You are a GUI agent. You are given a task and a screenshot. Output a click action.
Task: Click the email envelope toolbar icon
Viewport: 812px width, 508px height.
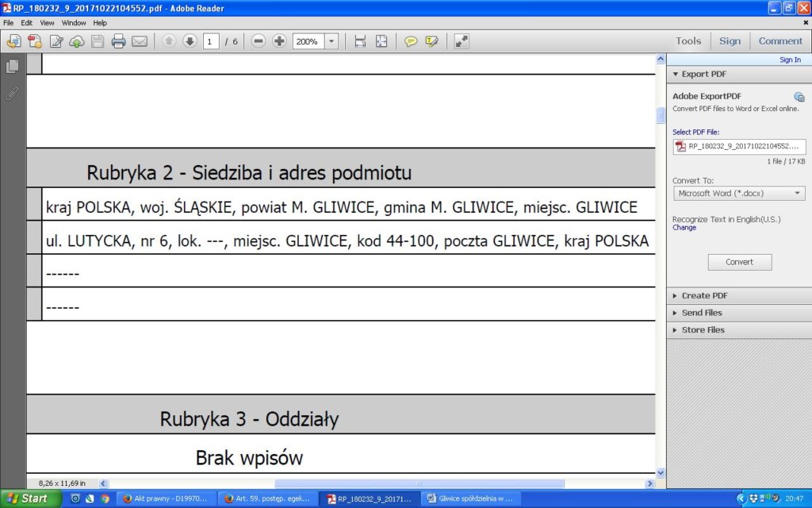[x=140, y=41]
